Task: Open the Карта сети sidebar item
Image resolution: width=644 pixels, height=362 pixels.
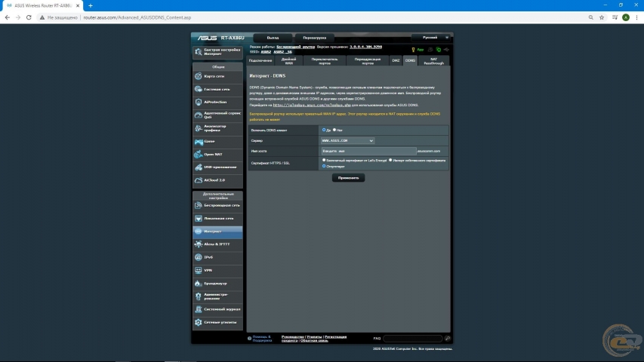Action: (217, 76)
